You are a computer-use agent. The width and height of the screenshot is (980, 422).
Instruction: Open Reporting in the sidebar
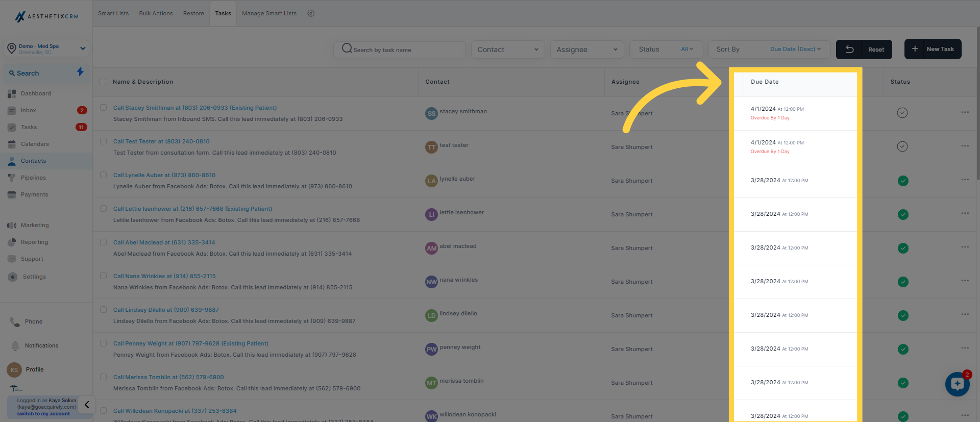click(x=34, y=242)
